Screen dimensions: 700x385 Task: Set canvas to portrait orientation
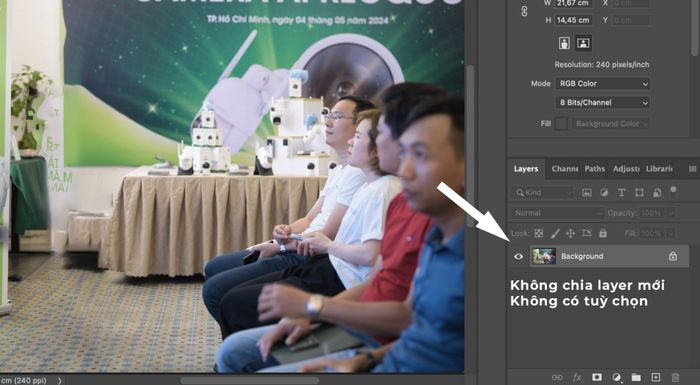pos(564,43)
